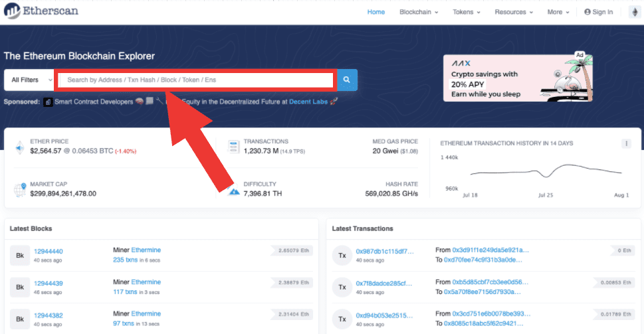The width and height of the screenshot is (644, 334).
Task: Click market cap value $299,894,261,478.00
Action: pyautogui.click(x=63, y=194)
